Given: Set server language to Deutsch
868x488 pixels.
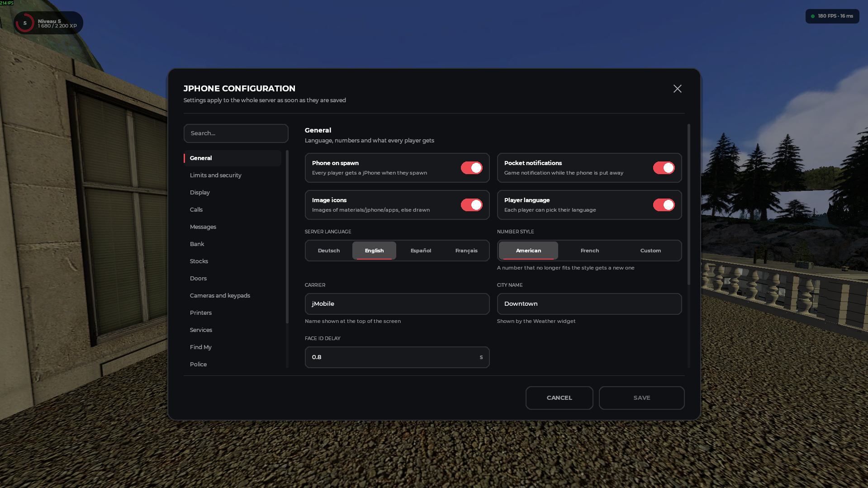Looking at the screenshot, I should click(329, 251).
